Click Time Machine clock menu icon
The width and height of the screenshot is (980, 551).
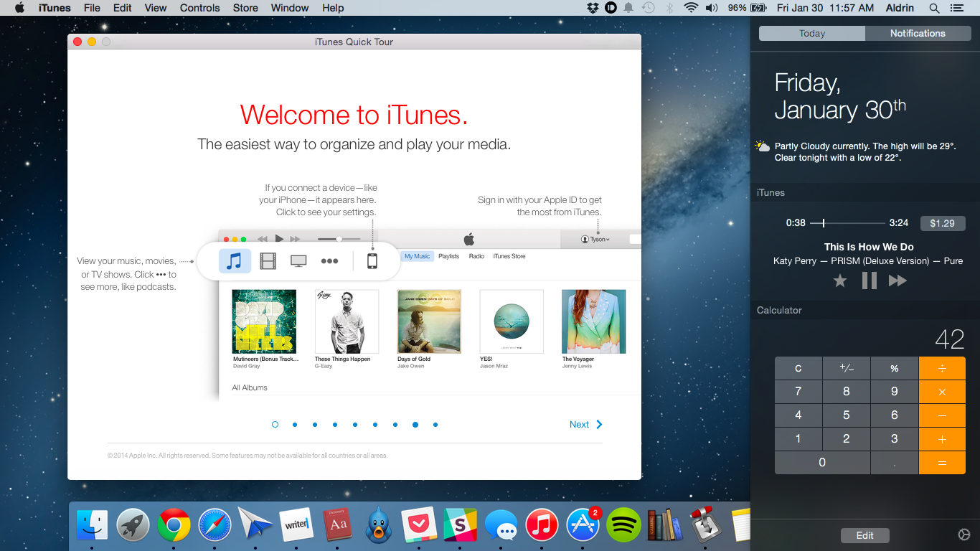(649, 8)
